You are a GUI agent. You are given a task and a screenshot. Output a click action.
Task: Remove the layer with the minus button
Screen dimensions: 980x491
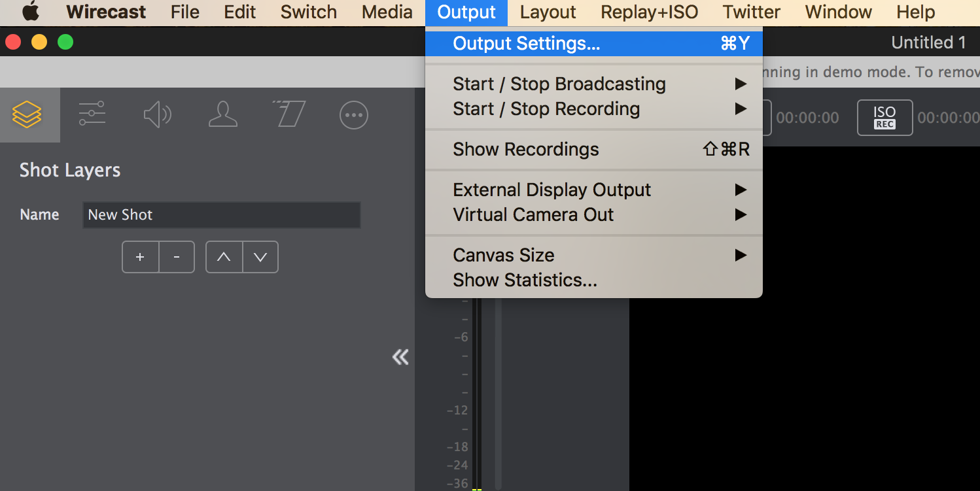(x=177, y=257)
